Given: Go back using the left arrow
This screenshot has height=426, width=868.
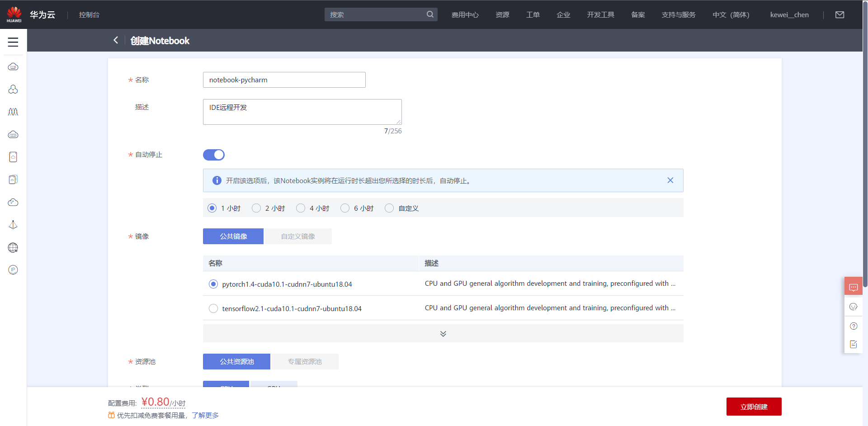Looking at the screenshot, I should tap(116, 40).
